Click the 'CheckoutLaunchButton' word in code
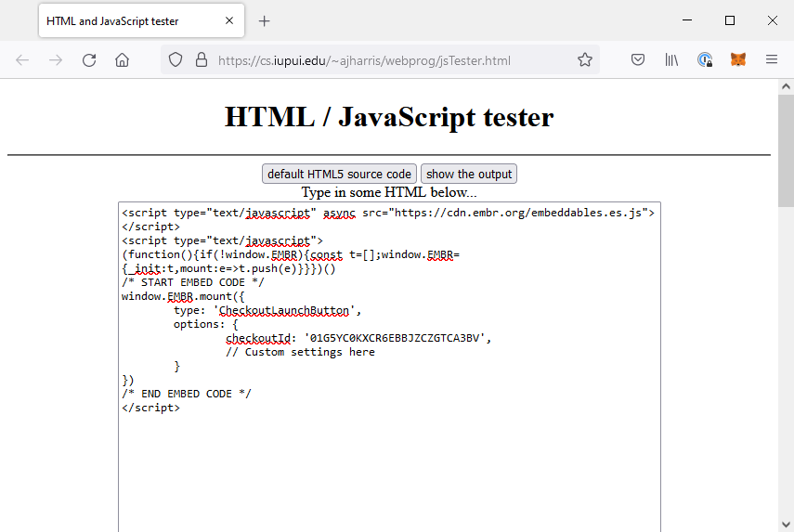Screen dimensions: 794x532 coord(283,310)
